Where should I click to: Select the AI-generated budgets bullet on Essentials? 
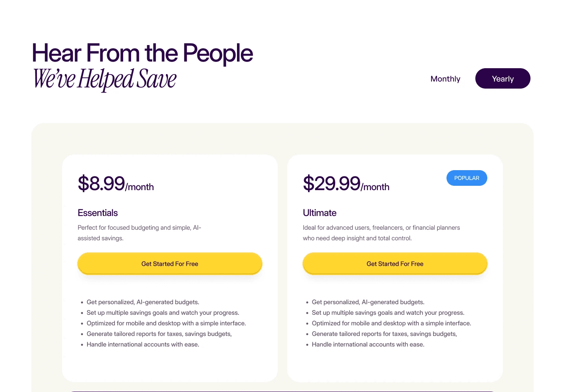143,302
